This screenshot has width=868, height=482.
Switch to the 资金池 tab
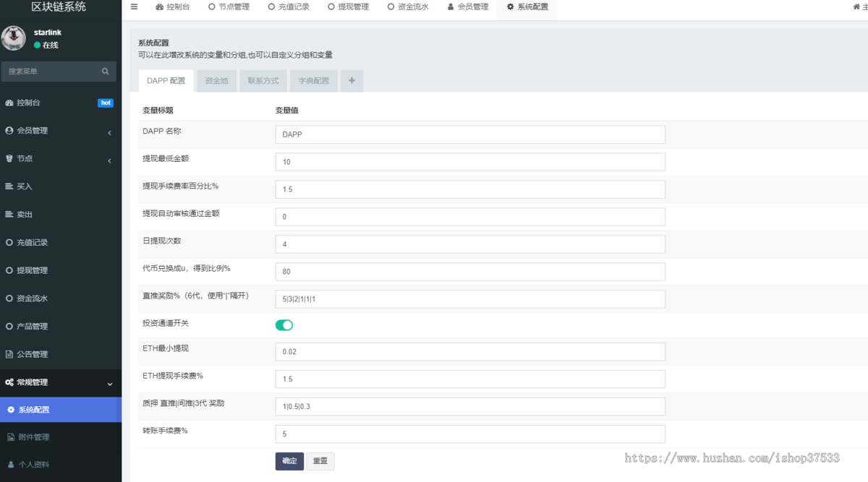(x=216, y=80)
